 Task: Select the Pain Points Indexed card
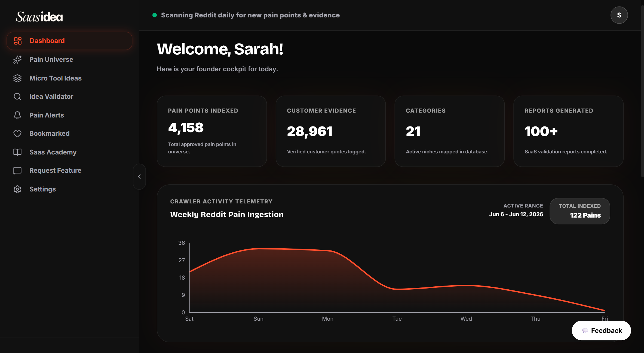click(212, 131)
